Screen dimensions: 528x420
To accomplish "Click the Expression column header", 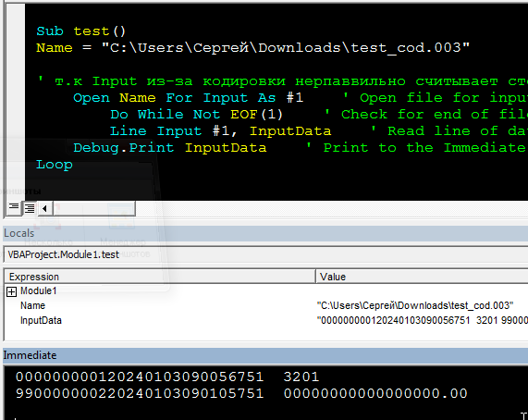I will [x=160, y=277].
